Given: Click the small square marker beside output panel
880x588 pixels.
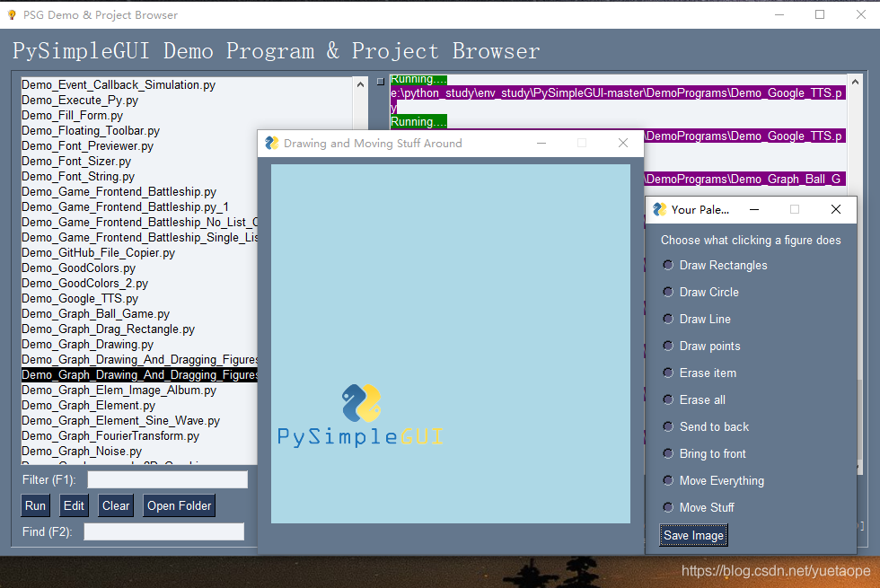Looking at the screenshot, I should click(x=381, y=82).
